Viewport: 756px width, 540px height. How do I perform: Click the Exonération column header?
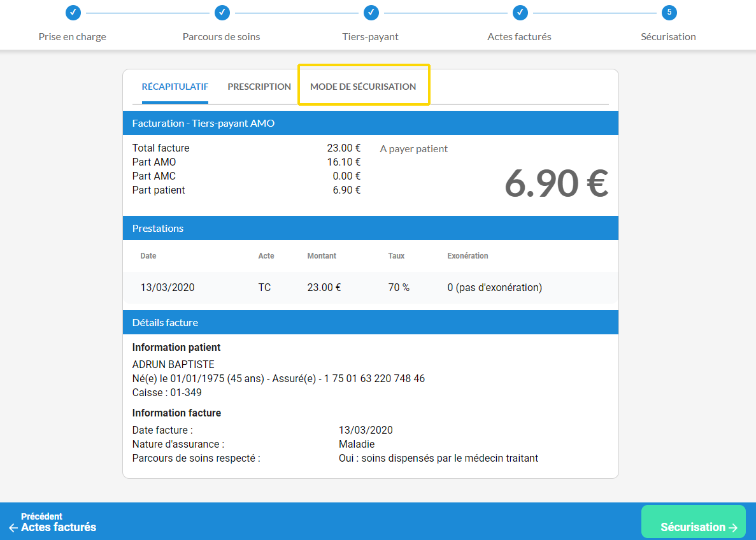tap(467, 256)
